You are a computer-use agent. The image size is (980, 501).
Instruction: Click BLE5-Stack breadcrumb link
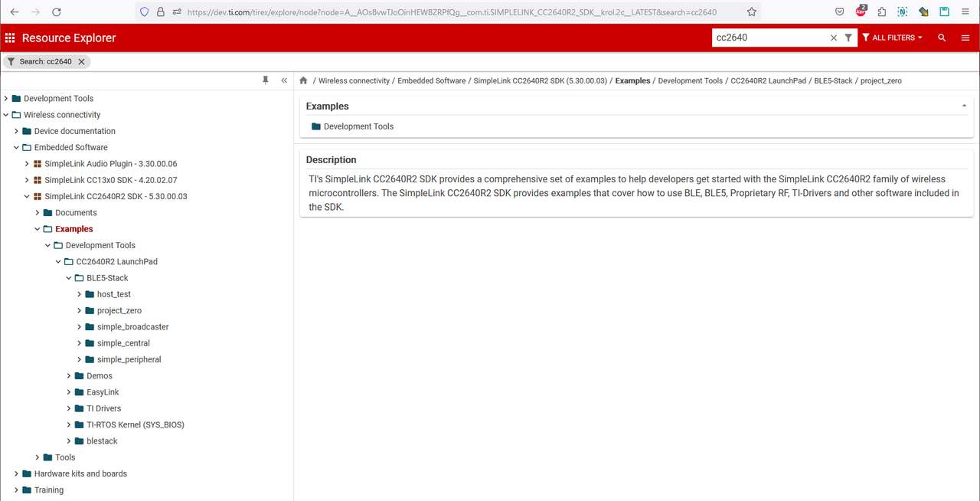[x=833, y=80]
